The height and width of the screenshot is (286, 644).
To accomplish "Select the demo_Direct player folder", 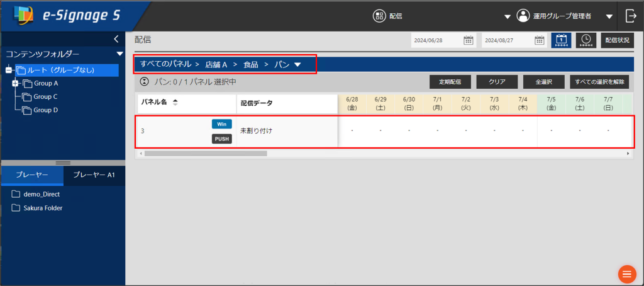I will (x=36, y=194).
